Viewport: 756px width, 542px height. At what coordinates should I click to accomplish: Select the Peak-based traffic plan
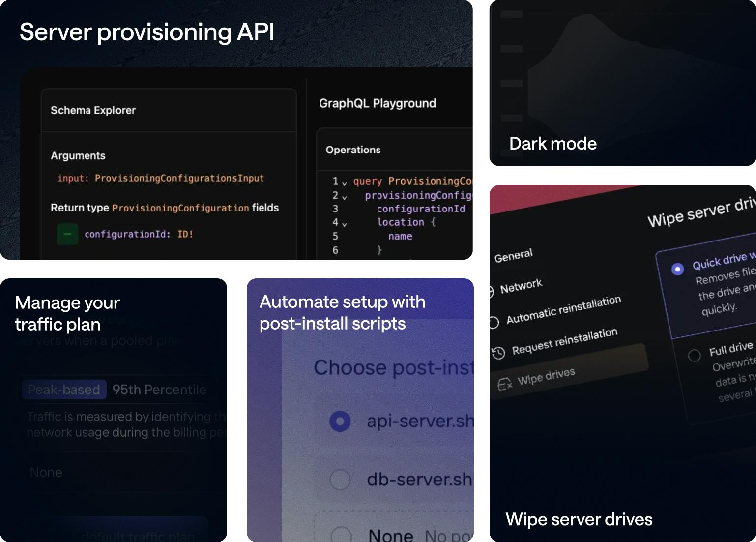point(63,390)
